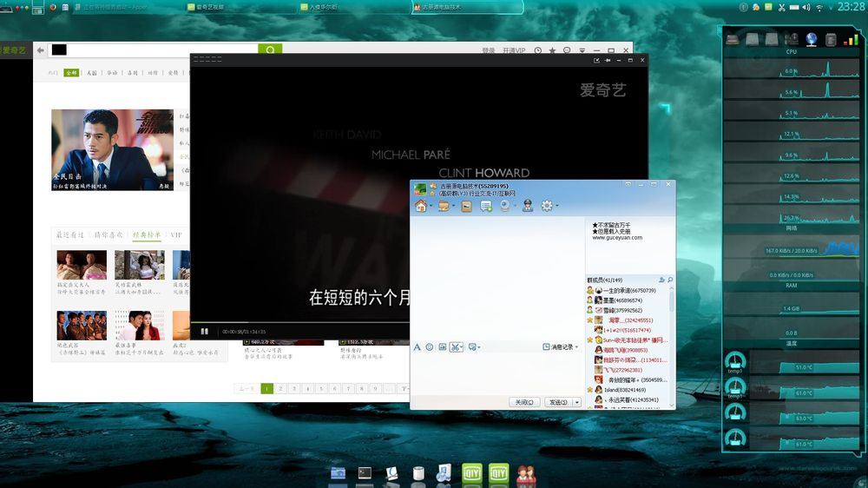Click the 关闭(C) button in QQ chat

coord(523,402)
